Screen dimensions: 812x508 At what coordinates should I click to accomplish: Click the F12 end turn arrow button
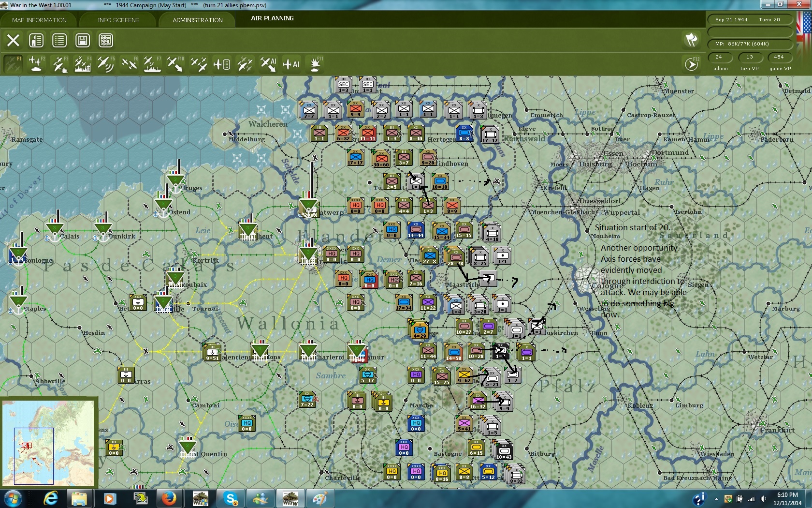point(692,64)
